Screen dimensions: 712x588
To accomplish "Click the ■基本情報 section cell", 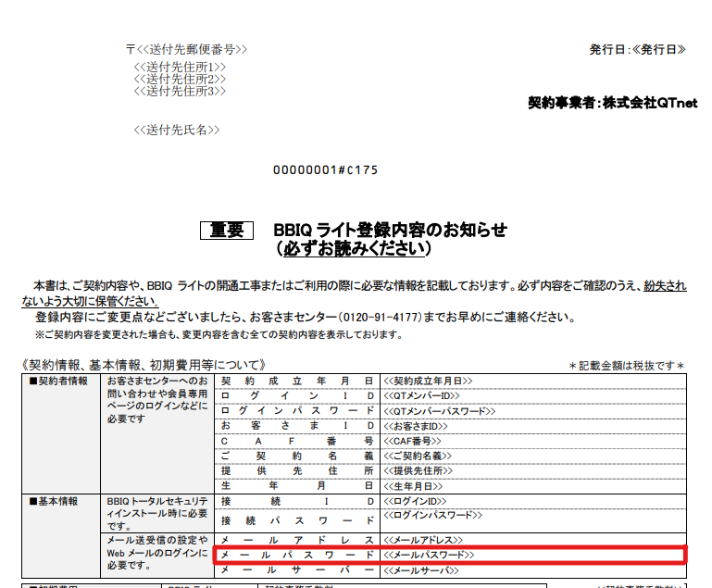I will click(x=61, y=536).
